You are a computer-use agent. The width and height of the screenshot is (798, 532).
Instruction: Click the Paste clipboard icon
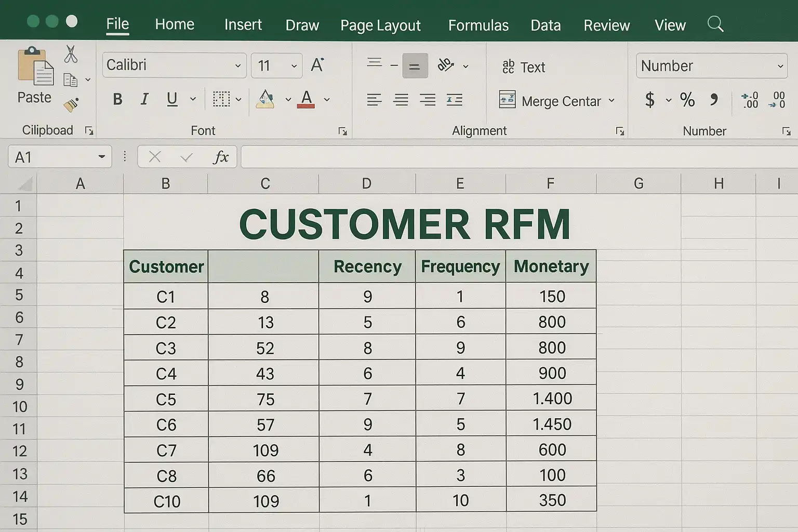pos(35,66)
